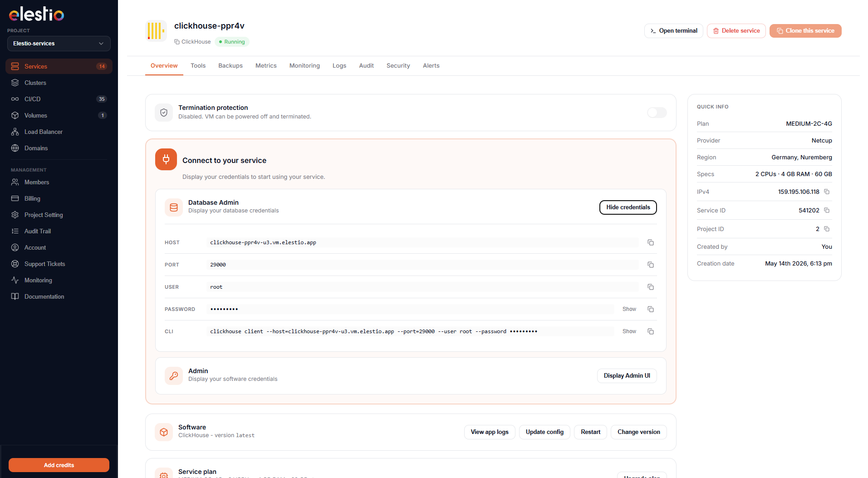Click the HOST field clickhouse-ppr4v-u3.vm.elestio.app
Screen dimensions: 868x478
tap(422, 242)
